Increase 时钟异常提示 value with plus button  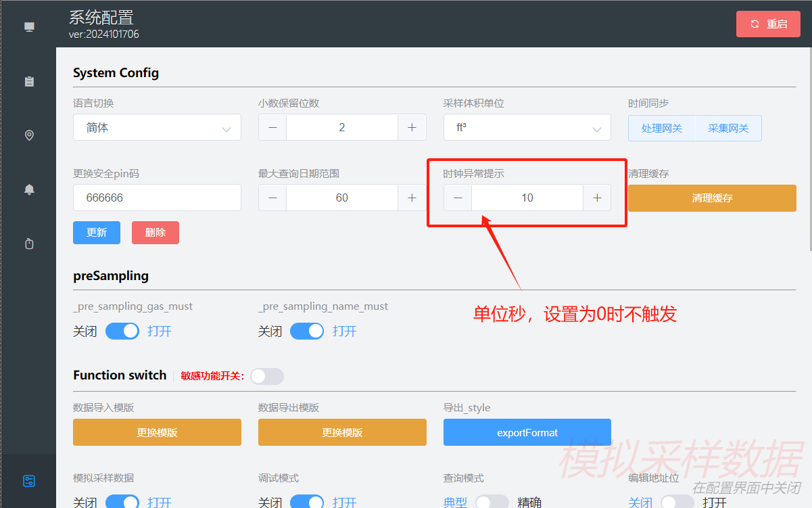pyautogui.click(x=597, y=198)
